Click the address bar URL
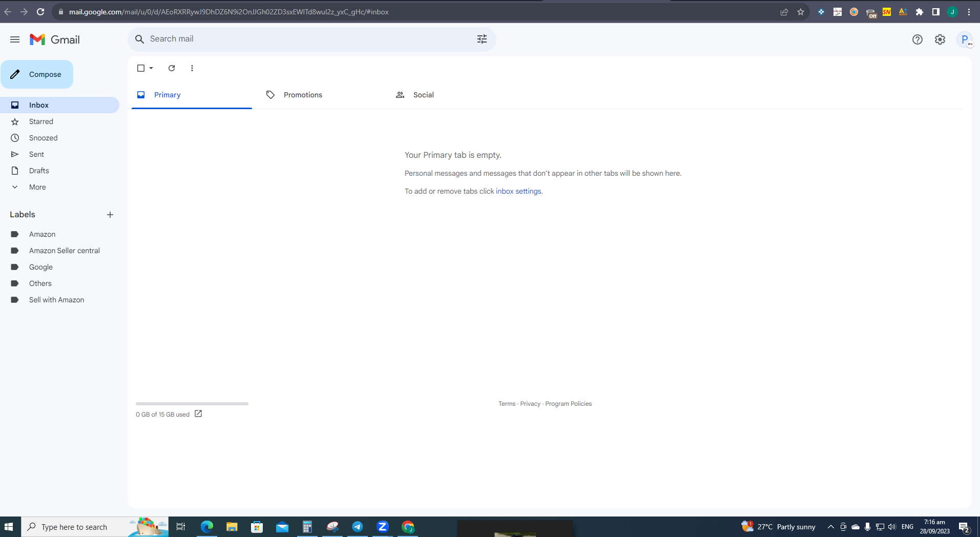Image resolution: width=980 pixels, height=537 pixels. pyautogui.click(x=229, y=12)
